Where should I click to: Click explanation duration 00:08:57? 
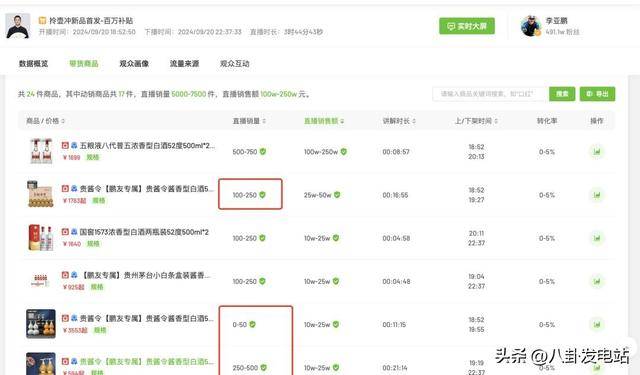tap(396, 152)
